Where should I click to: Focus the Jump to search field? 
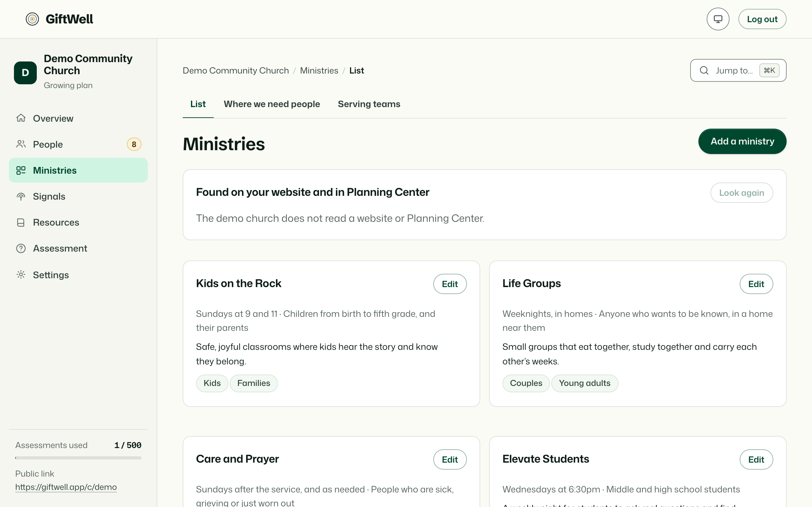738,70
